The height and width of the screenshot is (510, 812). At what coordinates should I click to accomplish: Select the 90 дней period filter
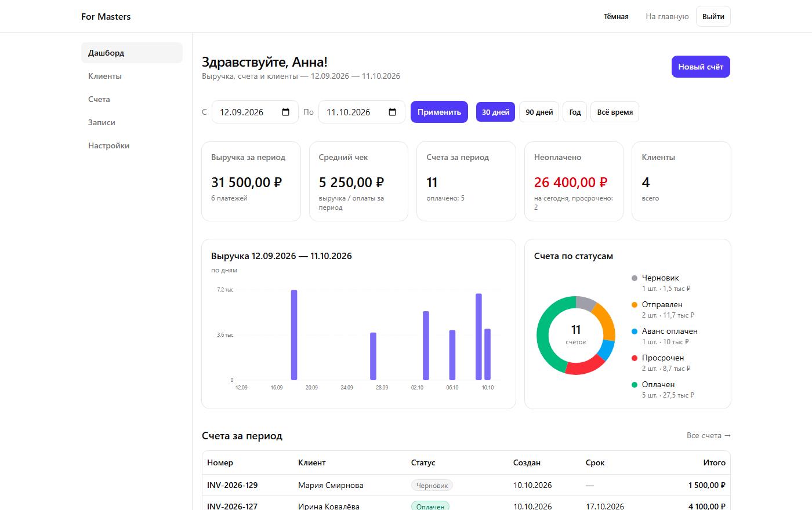(x=539, y=112)
